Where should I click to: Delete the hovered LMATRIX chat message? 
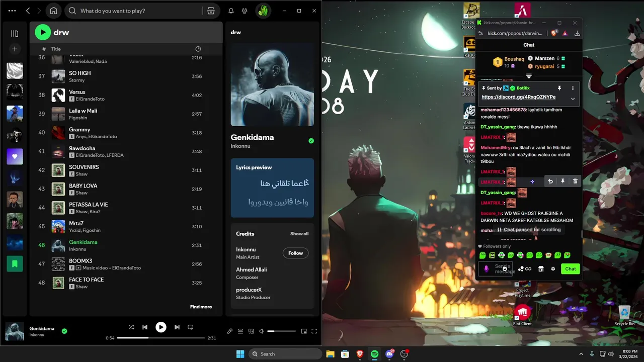click(x=575, y=182)
